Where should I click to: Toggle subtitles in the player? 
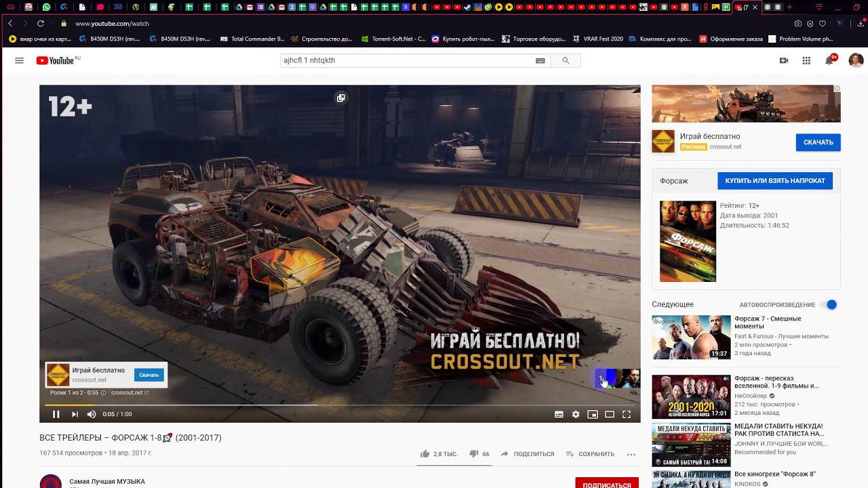point(559,414)
